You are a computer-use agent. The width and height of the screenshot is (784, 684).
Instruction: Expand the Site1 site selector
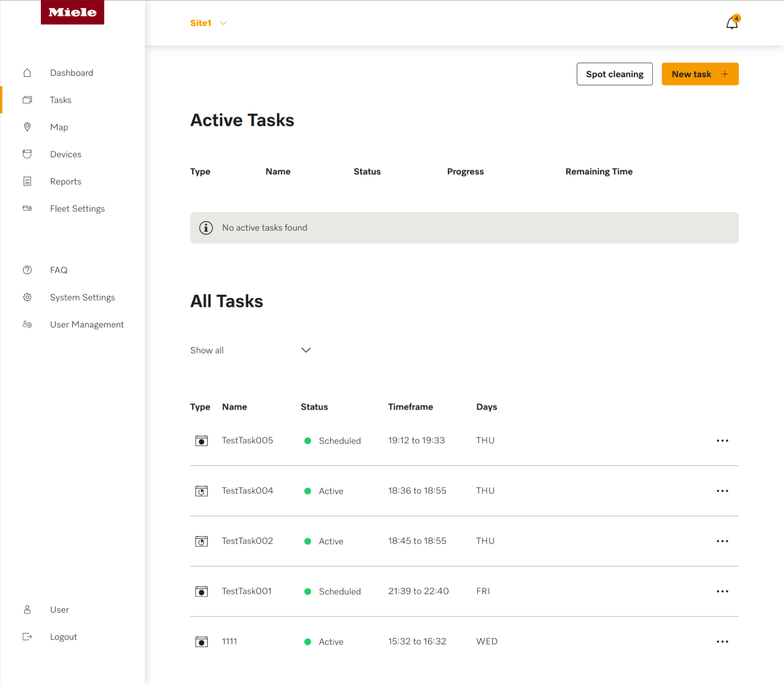[208, 23]
